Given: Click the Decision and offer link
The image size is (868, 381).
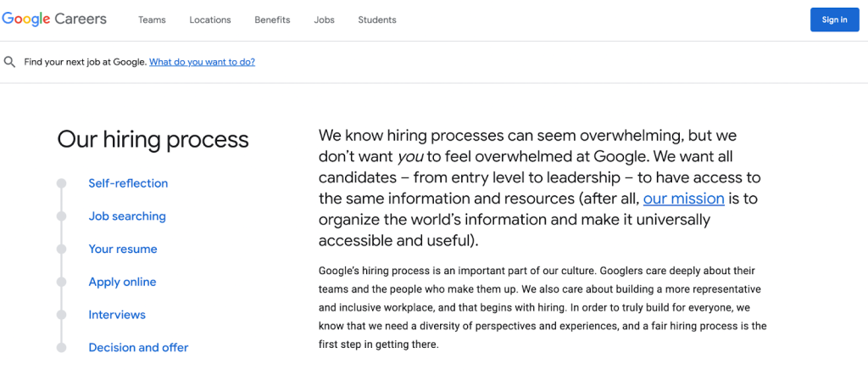Looking at the screenshot, I should (x=138, y=347).
